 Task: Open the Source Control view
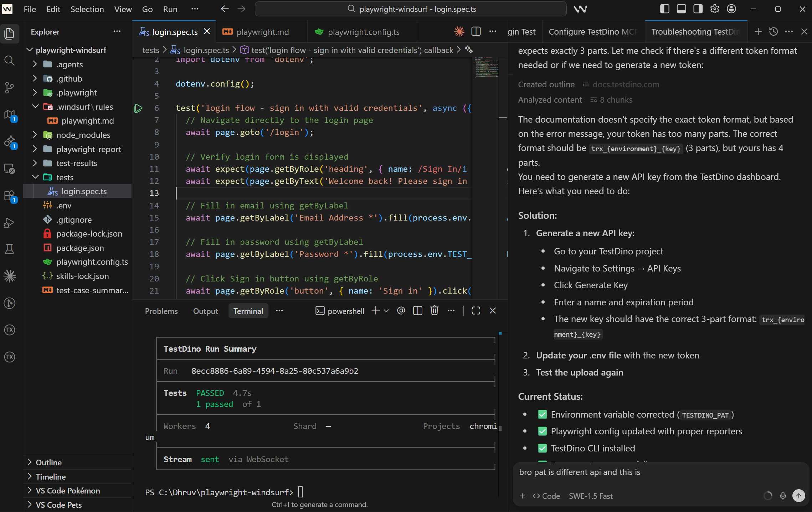pos(10,87)
